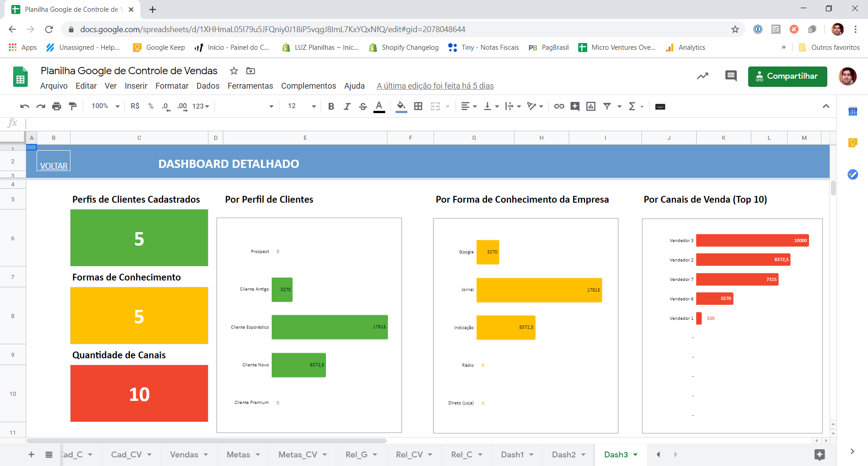Click the paint format roller icon
The height and width of the screenshot is (466, 868).
(x=72, y=106)
